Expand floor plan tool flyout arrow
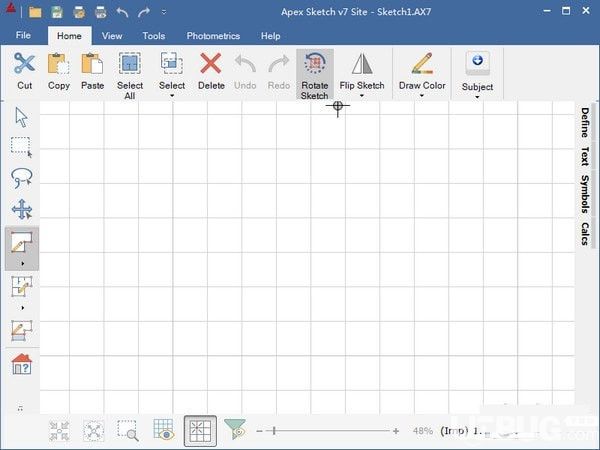Image resolution: width=600 pixels, height=450 pixels. click(23, 308)
